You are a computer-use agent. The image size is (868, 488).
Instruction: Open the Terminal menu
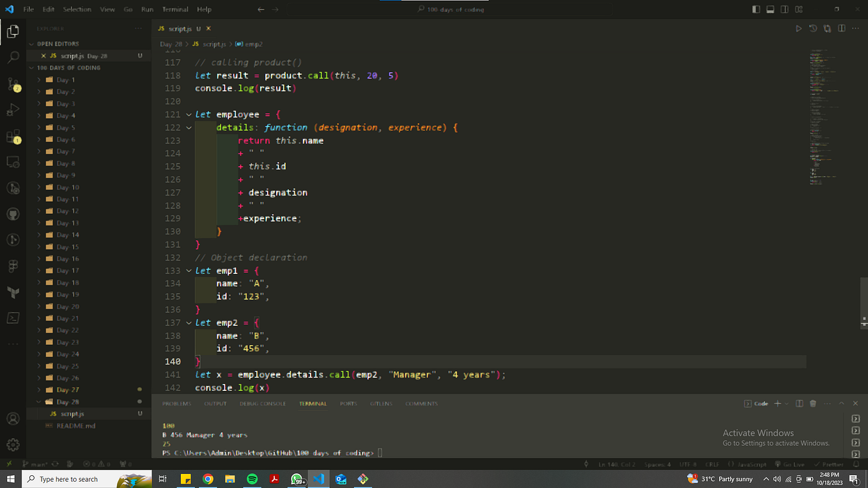click(175, 10)
